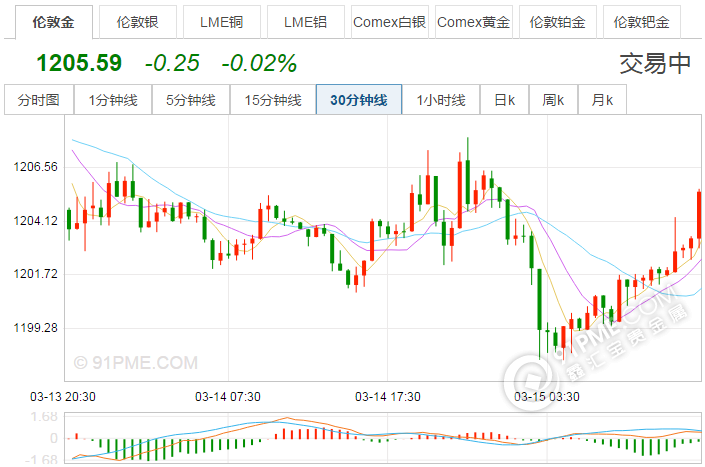Click the current price 1205.59
The height and width of the screenshot is (467, 705).
pos(79,62)
